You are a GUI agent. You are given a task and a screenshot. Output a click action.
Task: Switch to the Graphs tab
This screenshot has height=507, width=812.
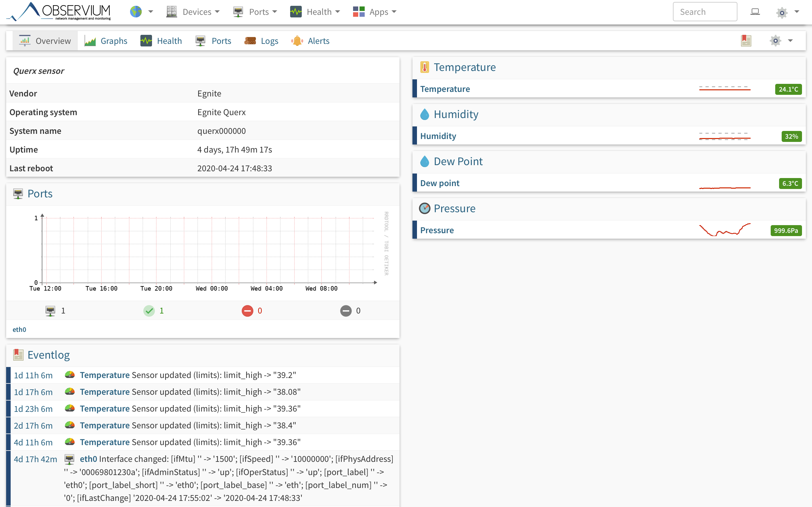(x=106, y=41)
